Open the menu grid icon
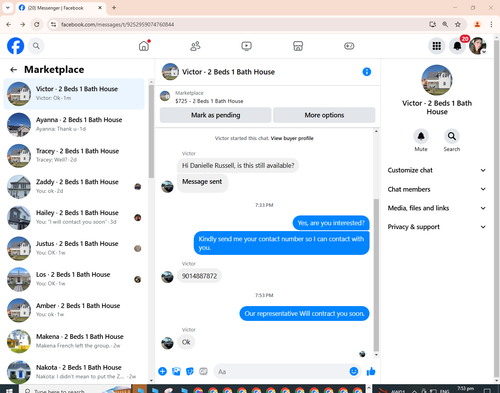This screenshot has width=500, height=393. click(x=437, y=46)
